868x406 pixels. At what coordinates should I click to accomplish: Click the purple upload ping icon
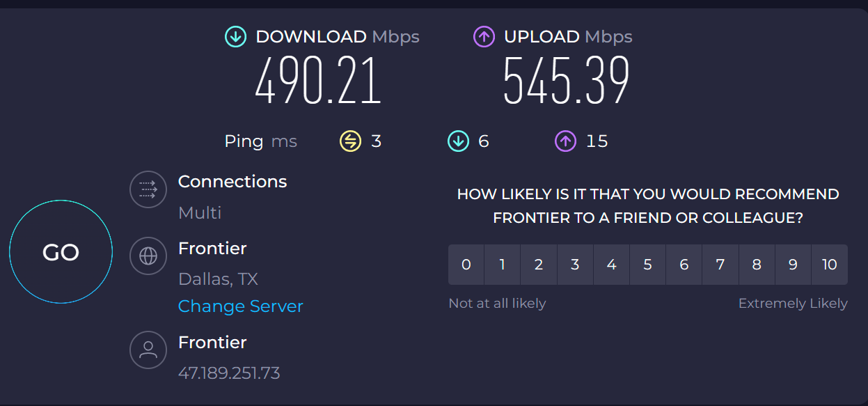(x=565, y=141)
